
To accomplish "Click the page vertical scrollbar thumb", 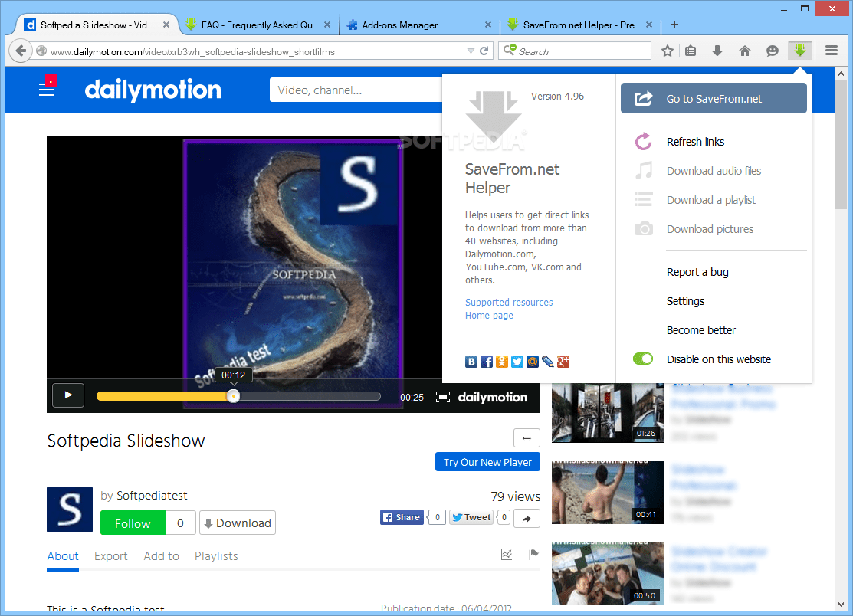I will pos(841,144).
